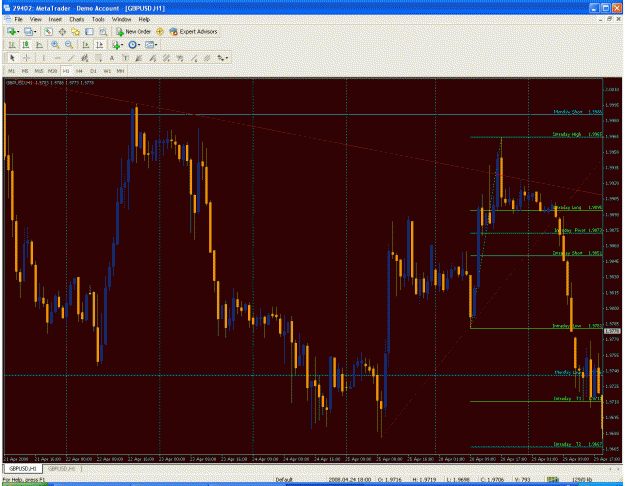Toggle Chart Shift from right border
Screen dimensions: 625x486
click(99, 45)
